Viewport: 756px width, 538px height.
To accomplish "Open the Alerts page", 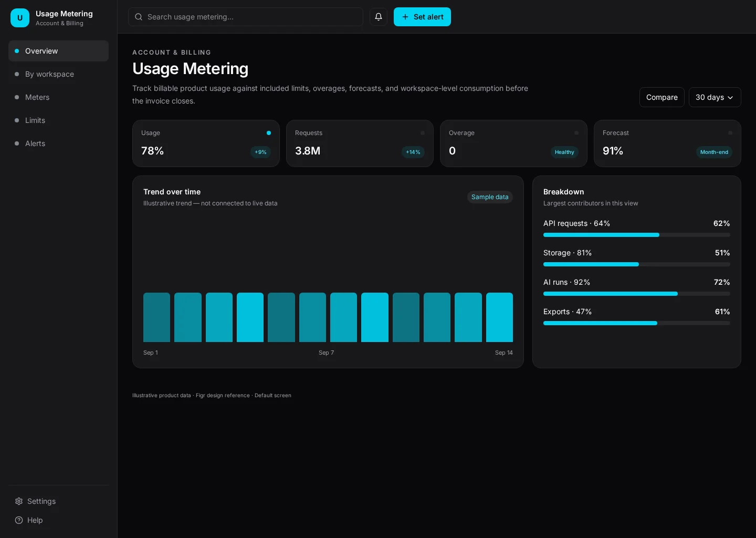I will [59, 143].
